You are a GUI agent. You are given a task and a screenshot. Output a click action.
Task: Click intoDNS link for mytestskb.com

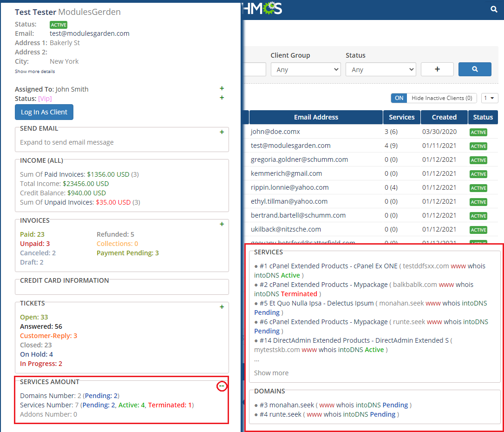[350, 350]
